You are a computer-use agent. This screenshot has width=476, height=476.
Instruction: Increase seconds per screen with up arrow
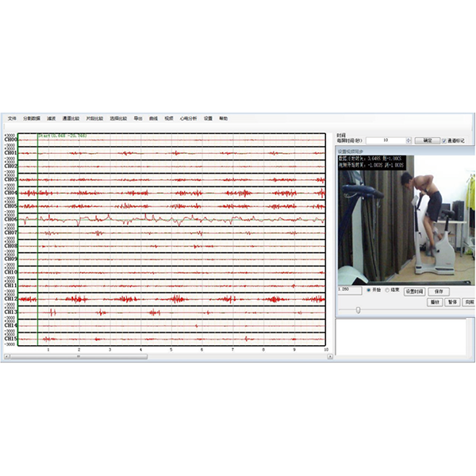[409, 139]
